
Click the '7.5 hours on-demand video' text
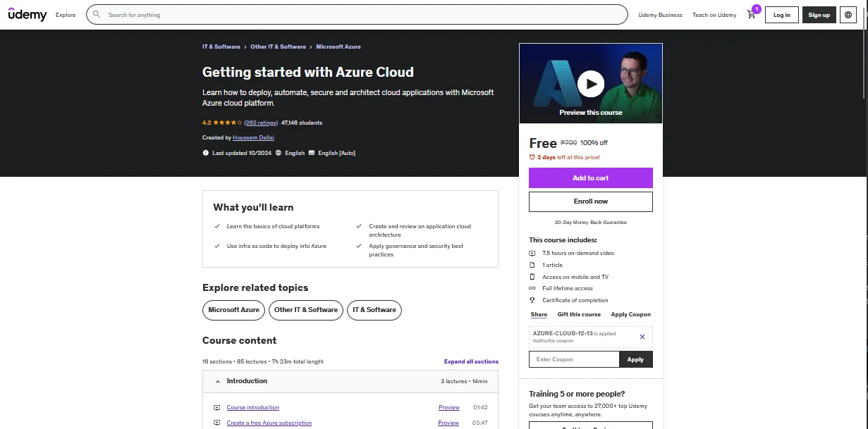pyautogui.click(x=578, y=253)
